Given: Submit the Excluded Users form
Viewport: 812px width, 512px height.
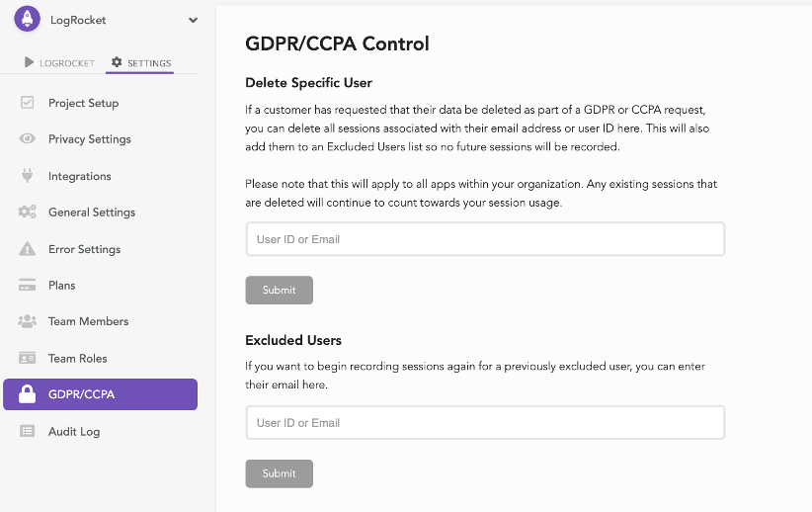Looking at the screenshot, I should click(279, 473).
